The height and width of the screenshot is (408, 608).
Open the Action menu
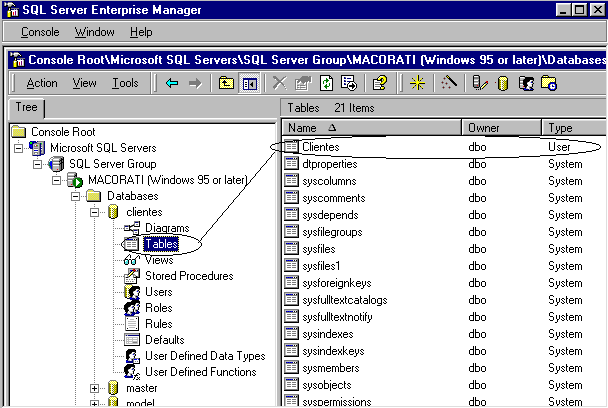42,83
